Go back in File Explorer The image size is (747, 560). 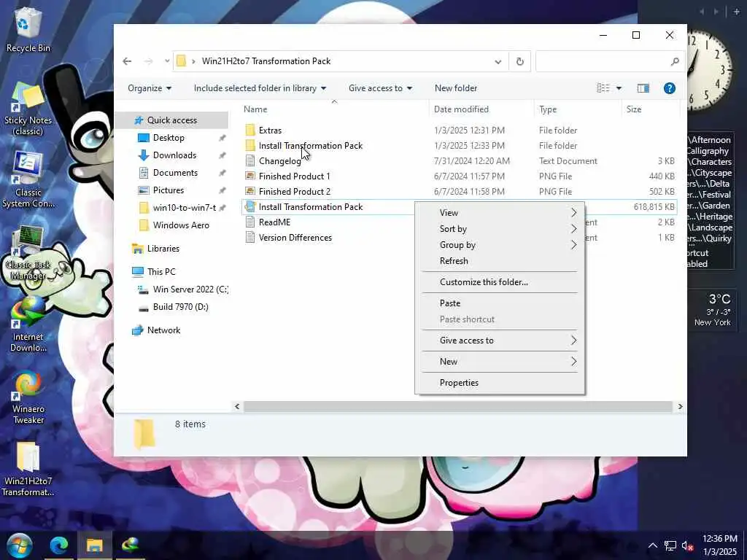click(x=127, y=61)
